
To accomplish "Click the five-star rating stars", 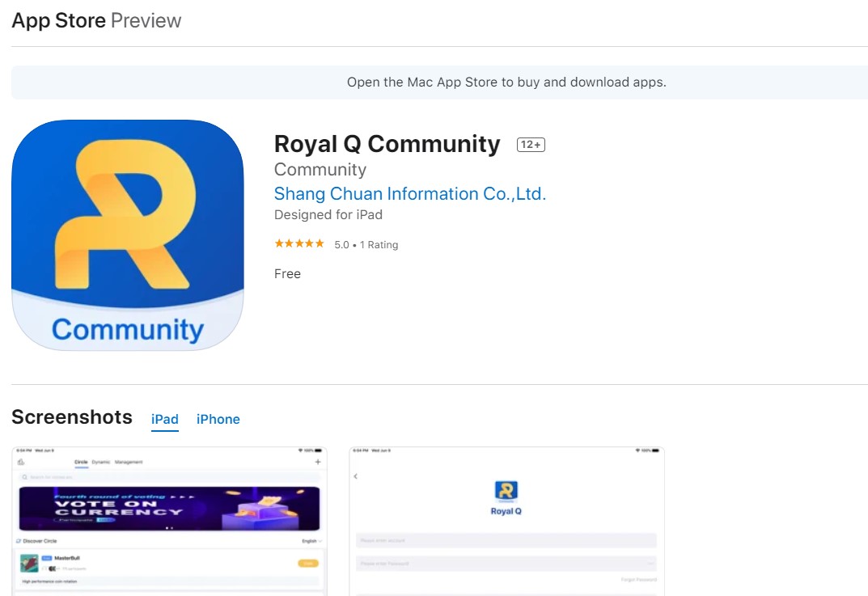I will (299, 243).
